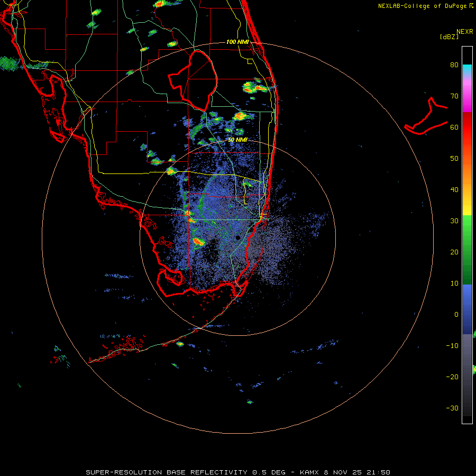Click the NEXLAB-College of DuPage credit text

423,6
